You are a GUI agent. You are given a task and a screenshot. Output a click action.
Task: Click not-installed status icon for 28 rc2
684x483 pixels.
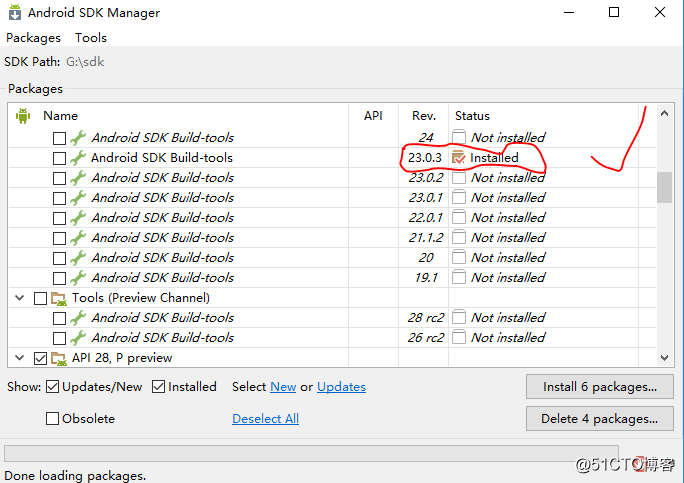point(459,317)
